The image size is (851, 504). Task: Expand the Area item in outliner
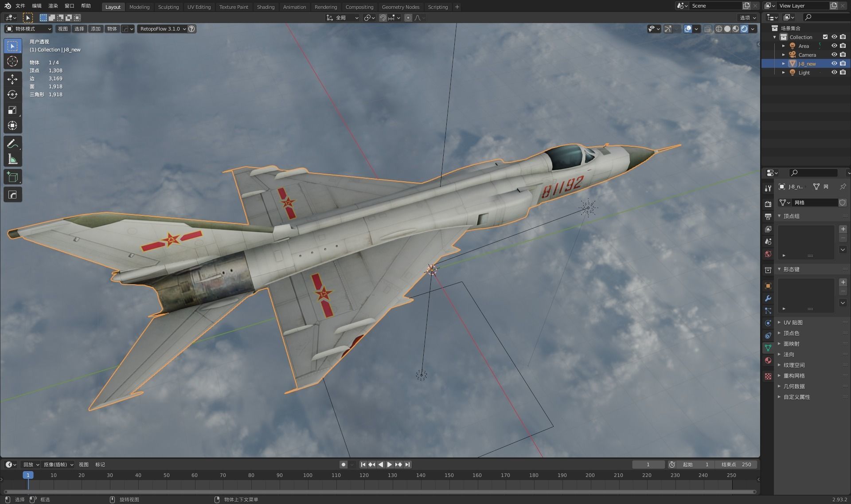[783, 46]
